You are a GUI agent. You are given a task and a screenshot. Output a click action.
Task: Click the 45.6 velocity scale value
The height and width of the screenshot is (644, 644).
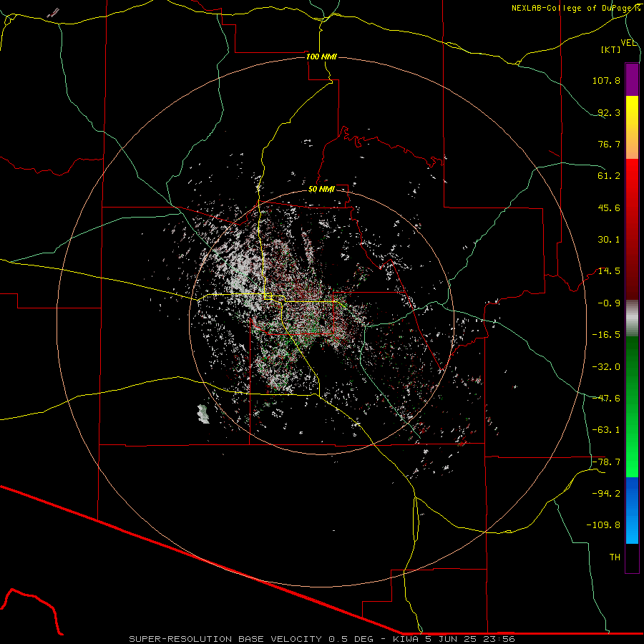pos(609,208)
